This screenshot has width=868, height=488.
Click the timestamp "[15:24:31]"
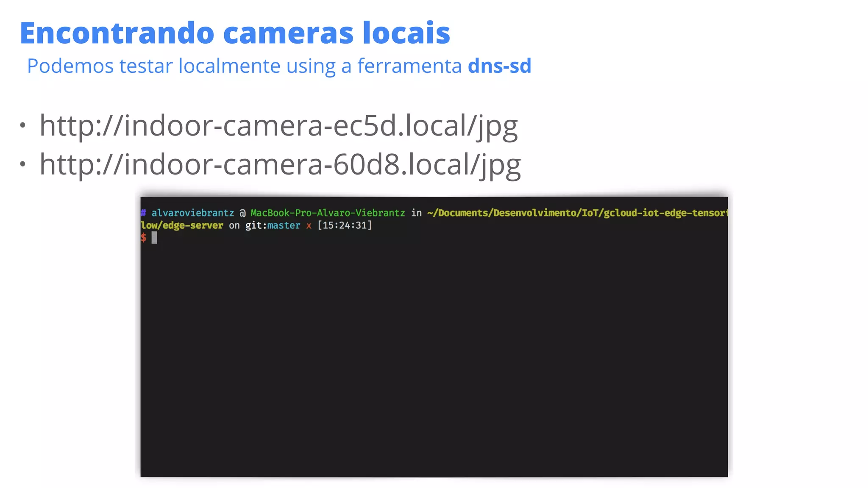point(345,225)
